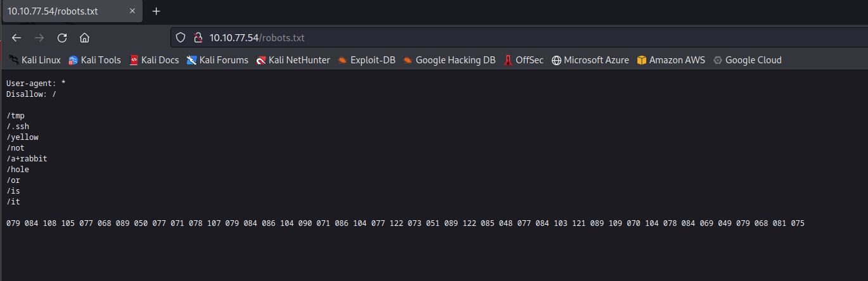
Task: Open Kali Docs bookmark
Action: click(154, 60)
